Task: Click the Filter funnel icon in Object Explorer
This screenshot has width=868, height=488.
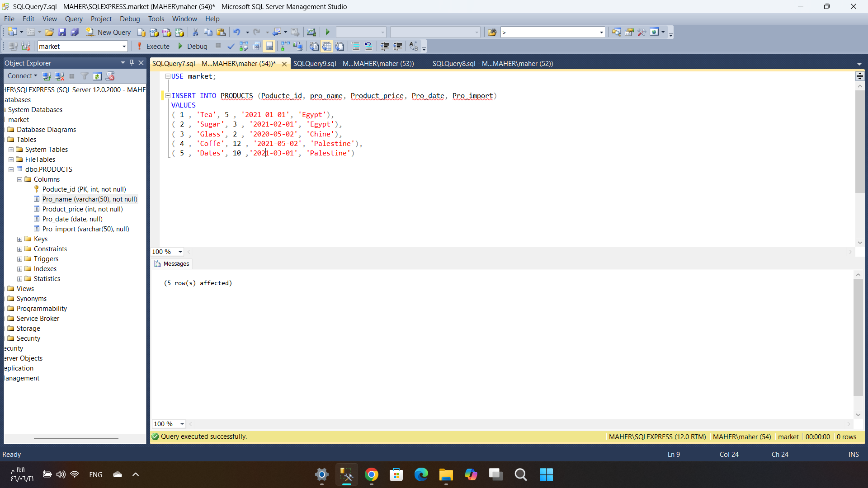Action: point(85,76)
